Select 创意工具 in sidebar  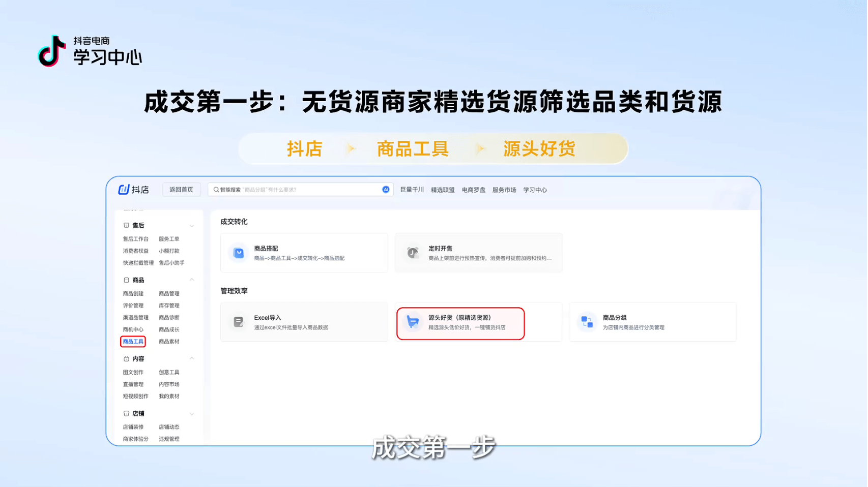pyautogui.click(x=169, y=373)
